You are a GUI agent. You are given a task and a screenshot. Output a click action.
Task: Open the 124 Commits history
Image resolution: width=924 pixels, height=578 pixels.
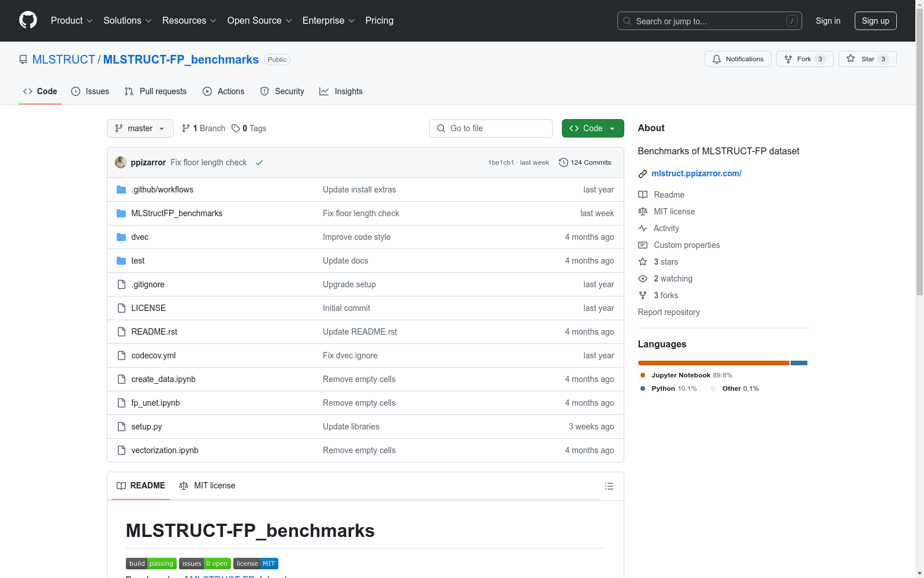[584, 162]
